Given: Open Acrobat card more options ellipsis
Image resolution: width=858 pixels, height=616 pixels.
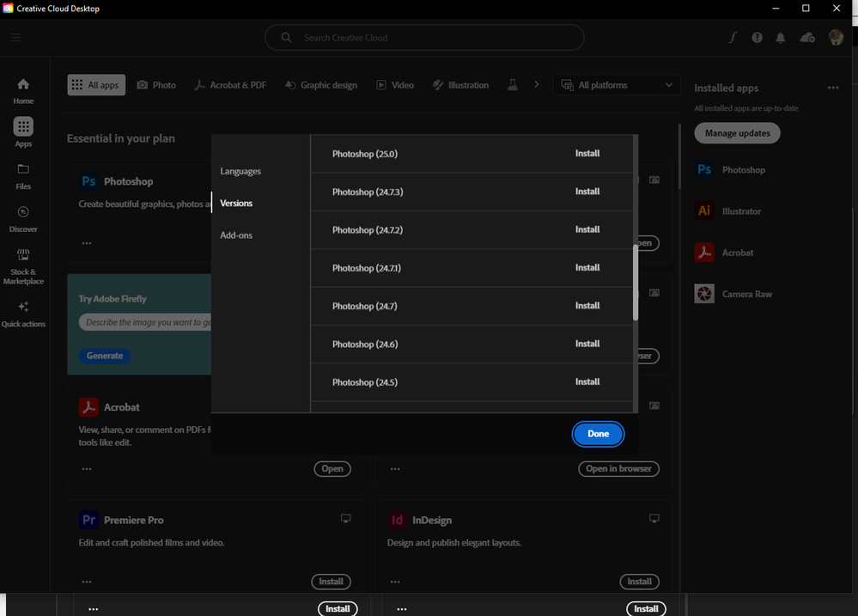Looking at the screenshot, I should click(87, 469).
